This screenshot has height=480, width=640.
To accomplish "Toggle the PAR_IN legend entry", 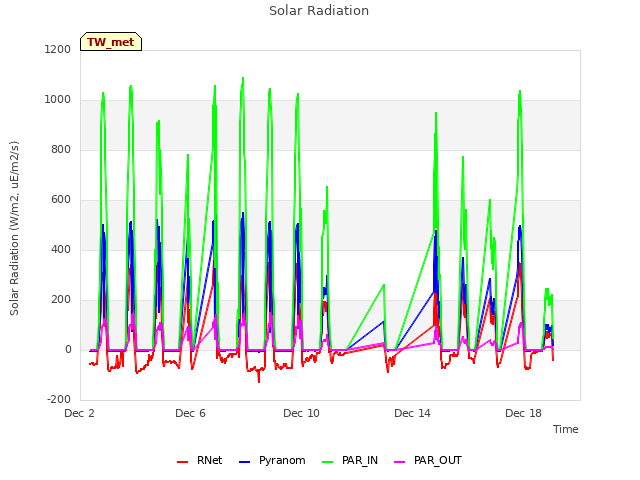I will [350, 460].
